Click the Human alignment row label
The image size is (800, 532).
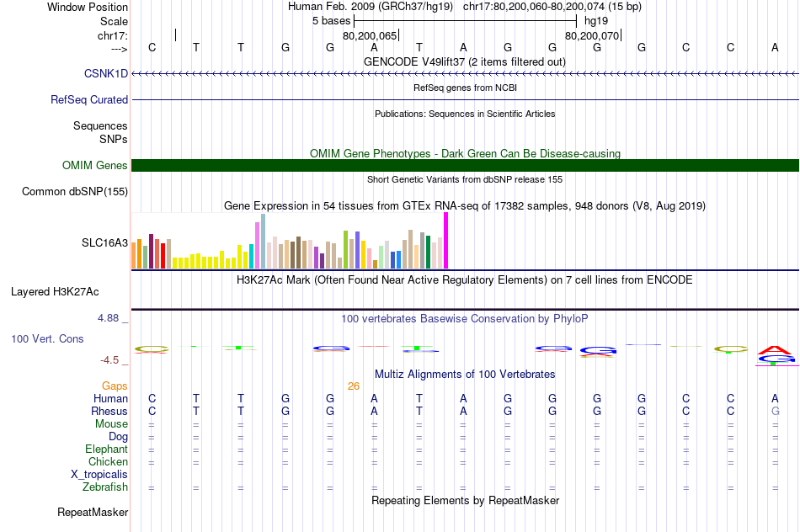[x=110, y=399]
